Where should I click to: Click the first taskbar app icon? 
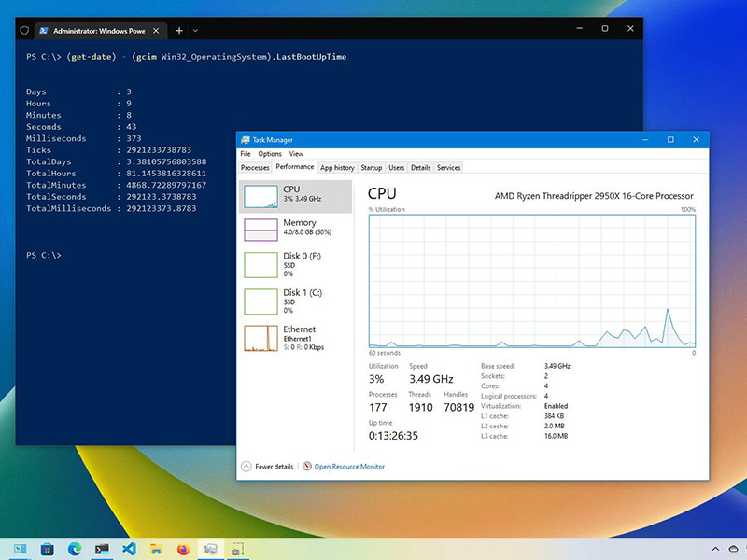click(x=20, y=549)
